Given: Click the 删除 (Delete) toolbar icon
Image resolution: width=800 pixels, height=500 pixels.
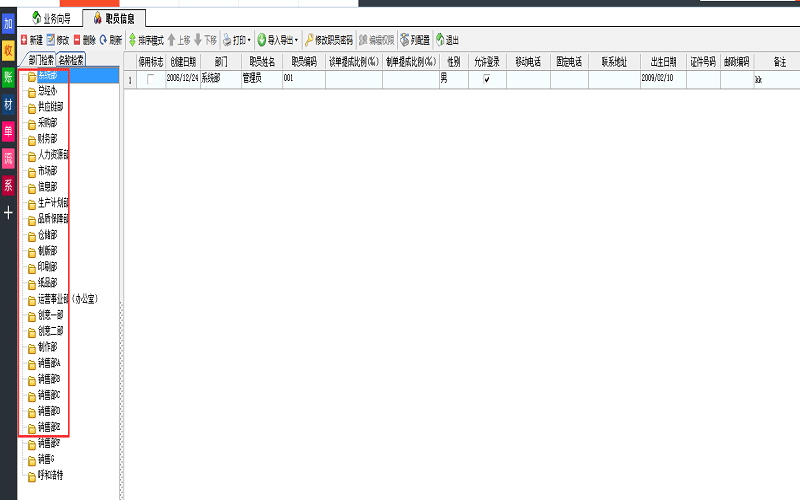Looking at the screenshot, I should pos(85,40).
